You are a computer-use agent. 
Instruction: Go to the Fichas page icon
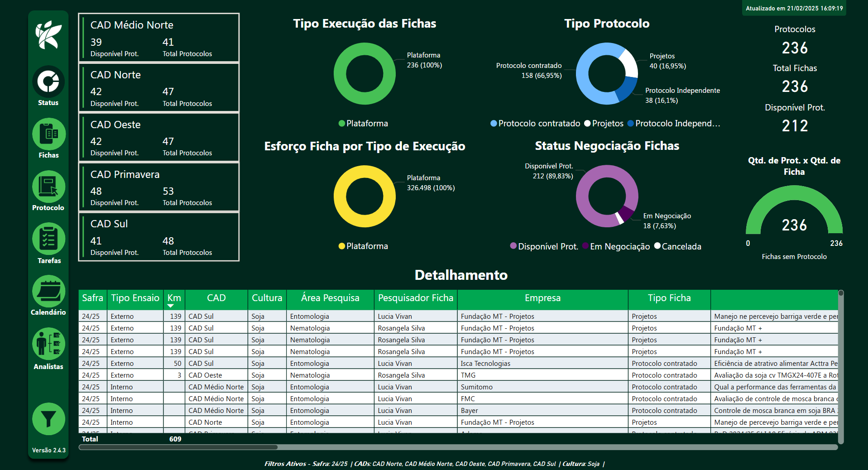coord(48,134)
